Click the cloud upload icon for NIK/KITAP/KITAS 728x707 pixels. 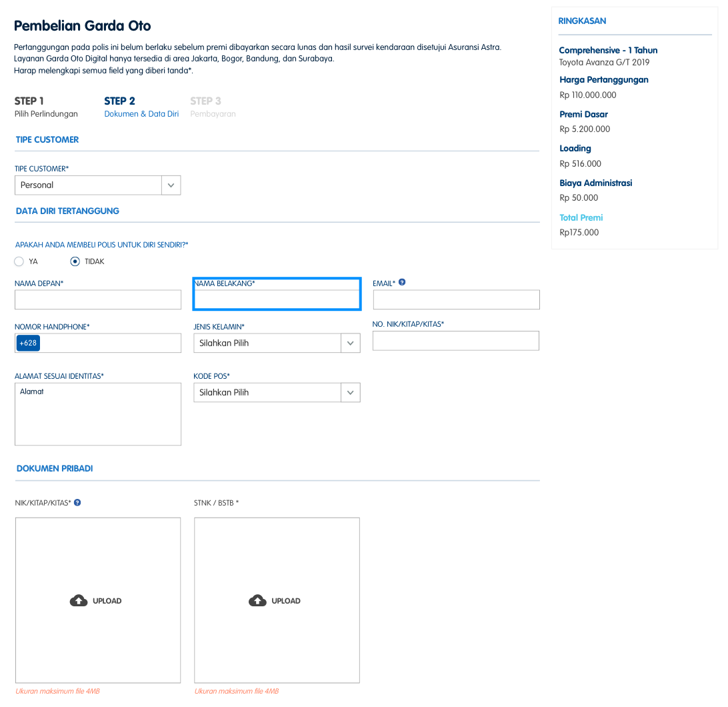click(x=79, y=600)
